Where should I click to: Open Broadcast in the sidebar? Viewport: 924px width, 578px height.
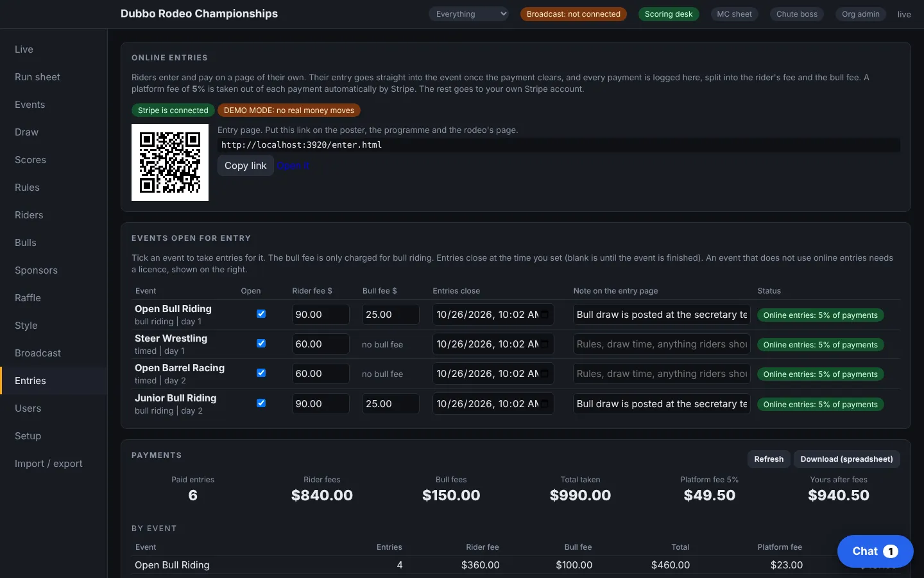point(54,353)
